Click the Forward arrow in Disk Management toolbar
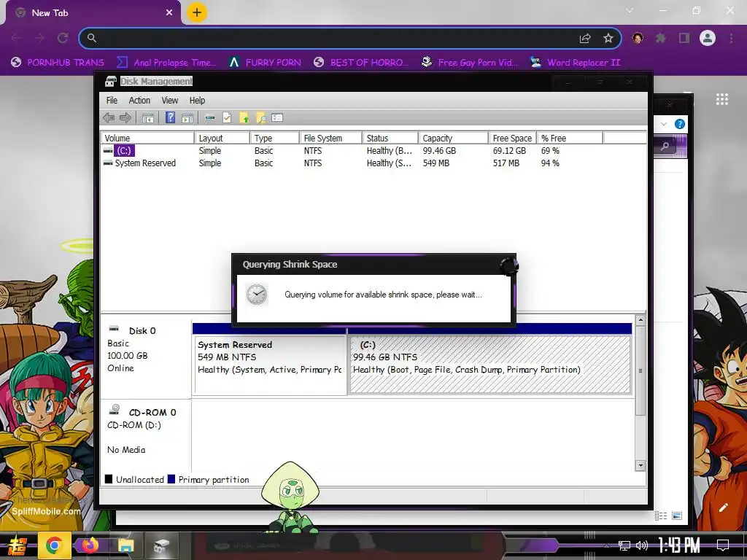Image resolution: width=747 pixels, height=560 pixels. [x=125, y=117]
